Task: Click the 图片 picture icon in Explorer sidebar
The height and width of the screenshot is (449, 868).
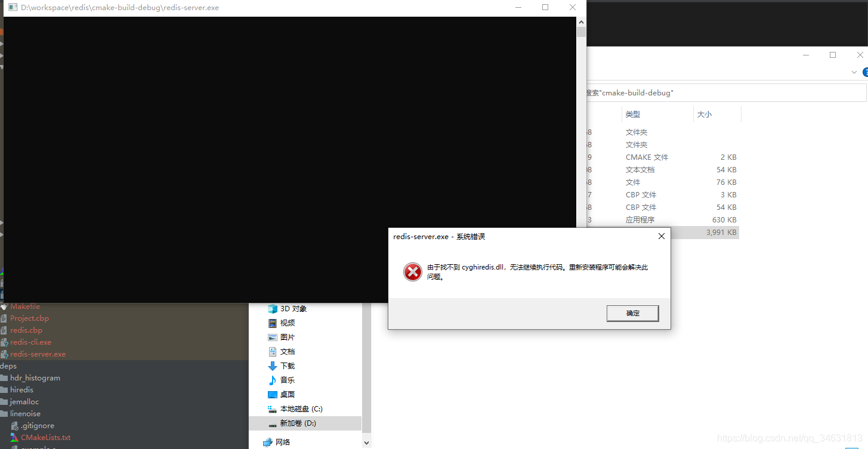Action: point(273,337)
